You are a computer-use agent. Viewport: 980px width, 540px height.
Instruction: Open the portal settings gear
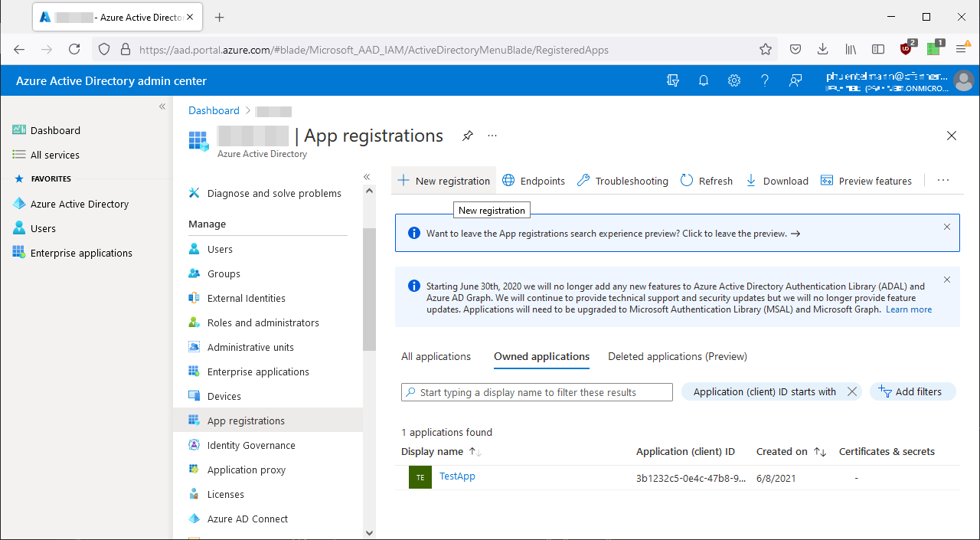click(x=733, y=80)
